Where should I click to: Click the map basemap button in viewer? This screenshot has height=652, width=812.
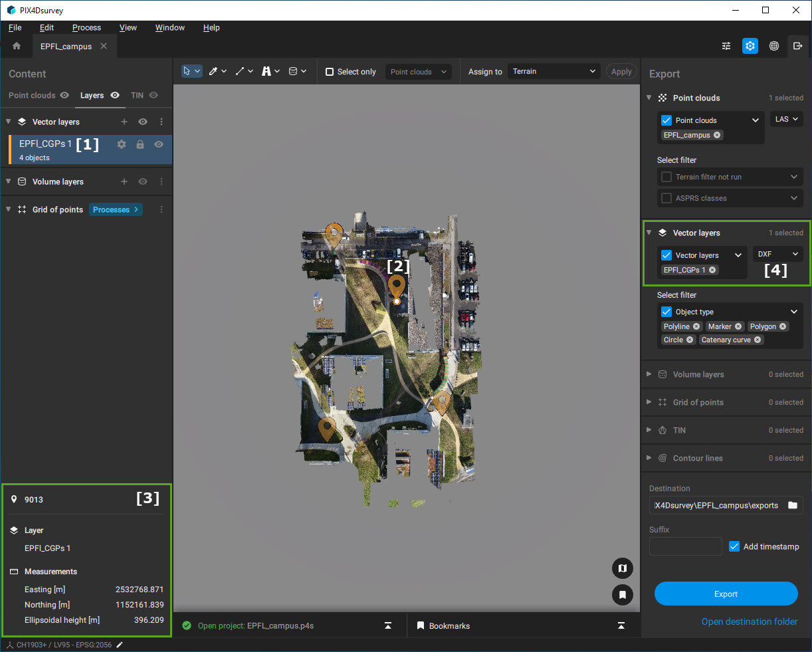[x=622, y=568]
